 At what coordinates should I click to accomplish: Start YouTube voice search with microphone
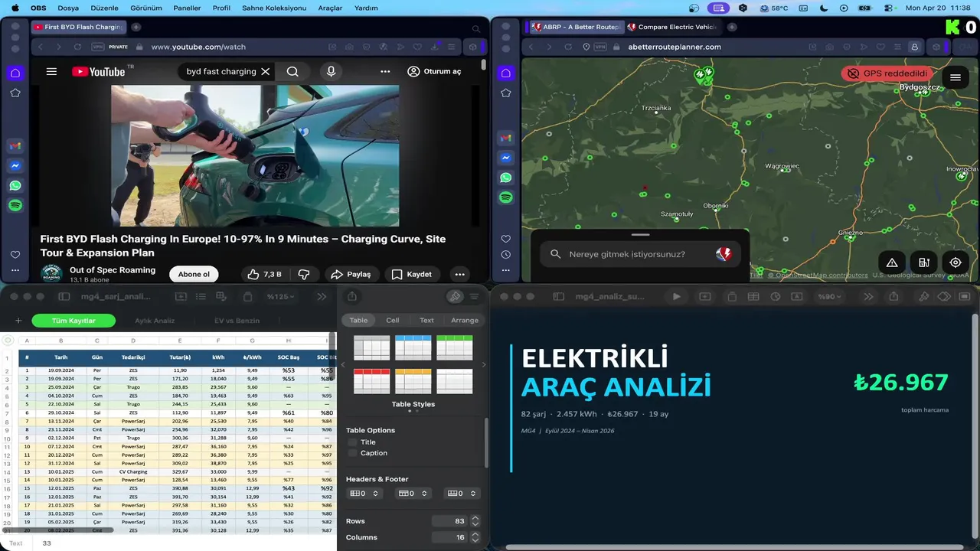(x=331, y=71)
